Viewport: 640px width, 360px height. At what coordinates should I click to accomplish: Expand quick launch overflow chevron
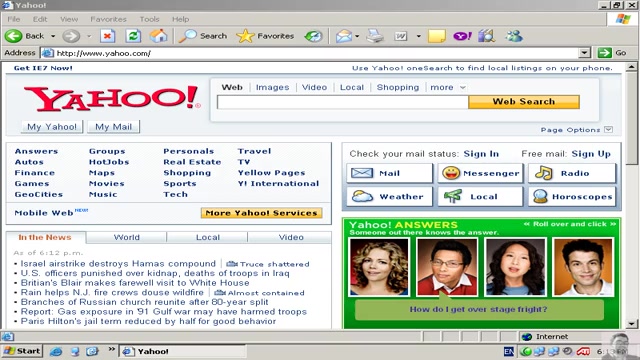pyautogui.click(x=111, y=349)
